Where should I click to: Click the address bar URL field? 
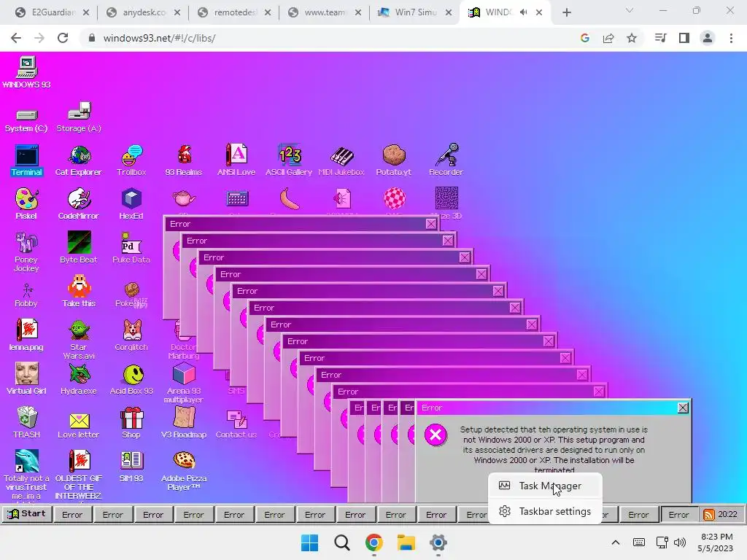click(x=329, y=38)
